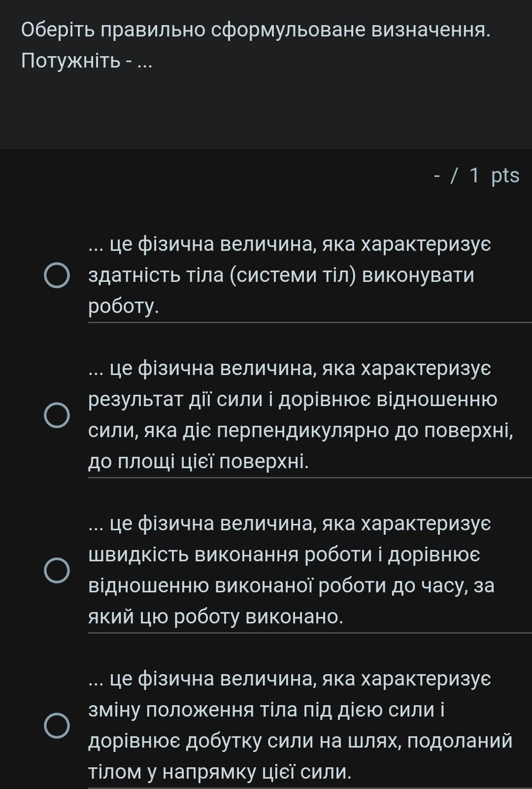This screenshot has width=532, height=789.
Task: Select the radio button for the ability-to-do-work definition
Action: (56, 275)
